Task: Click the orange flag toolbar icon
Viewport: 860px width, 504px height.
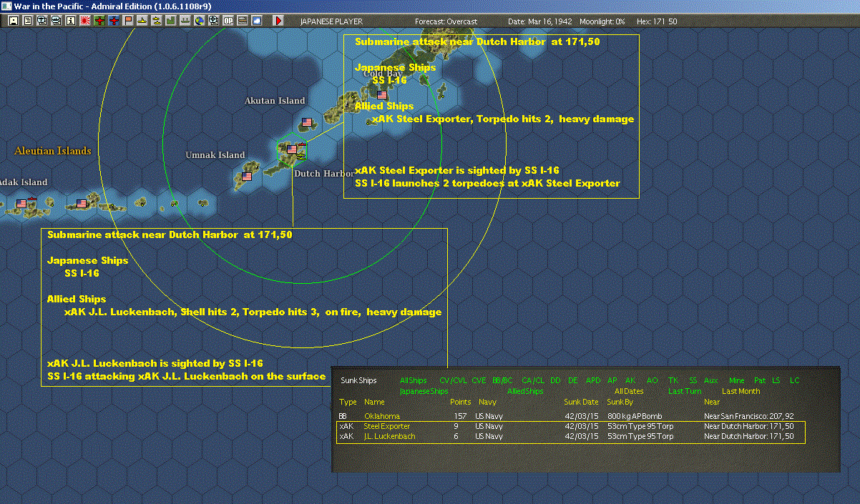Action: (128, 21)
